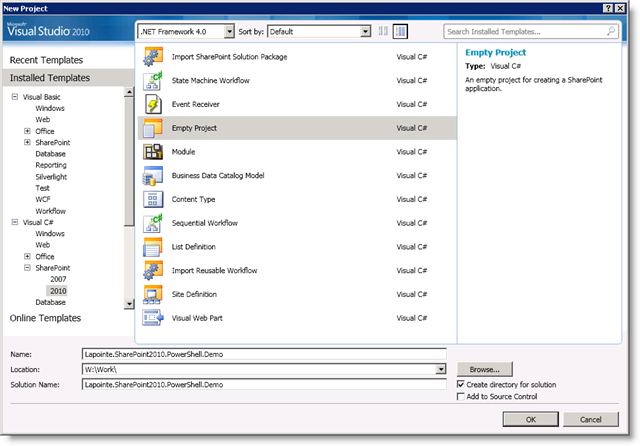The width and height of the screenshot is (640, 446).
Task: Expand Office under Visual C#
Action: click(x=27, y=256)
